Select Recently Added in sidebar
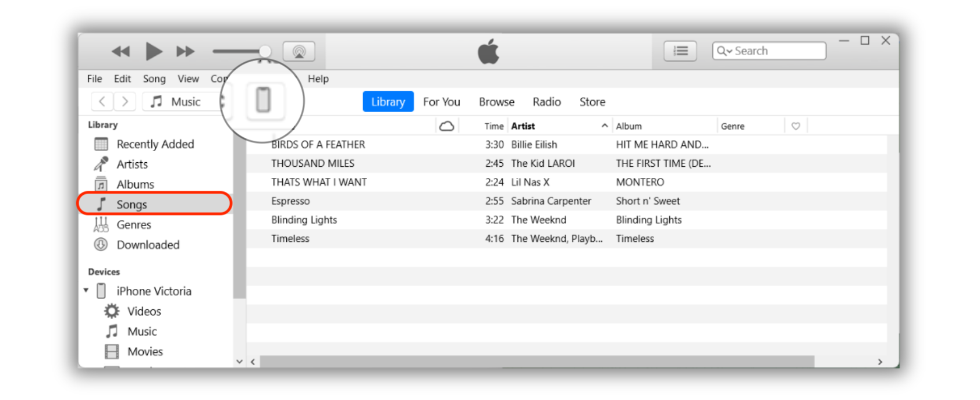The height and width of the screenshot is (400, 980). [x=155, y=144]
